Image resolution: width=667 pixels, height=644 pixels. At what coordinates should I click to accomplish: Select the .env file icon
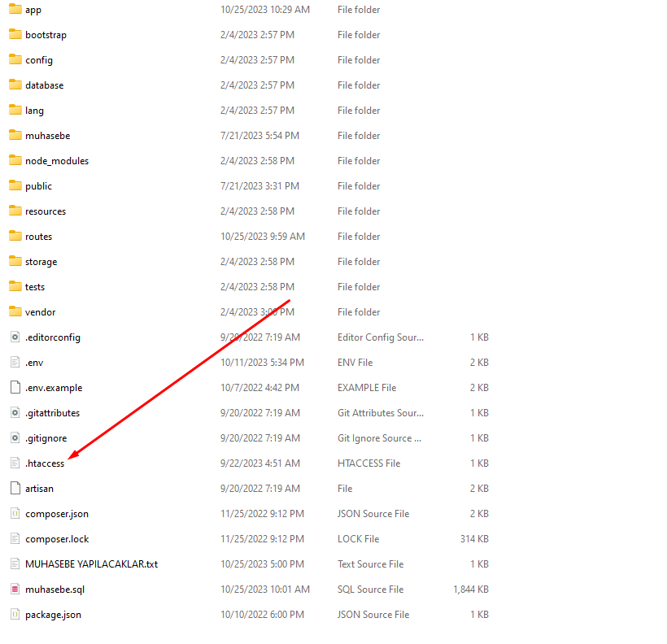coord(15,362)
